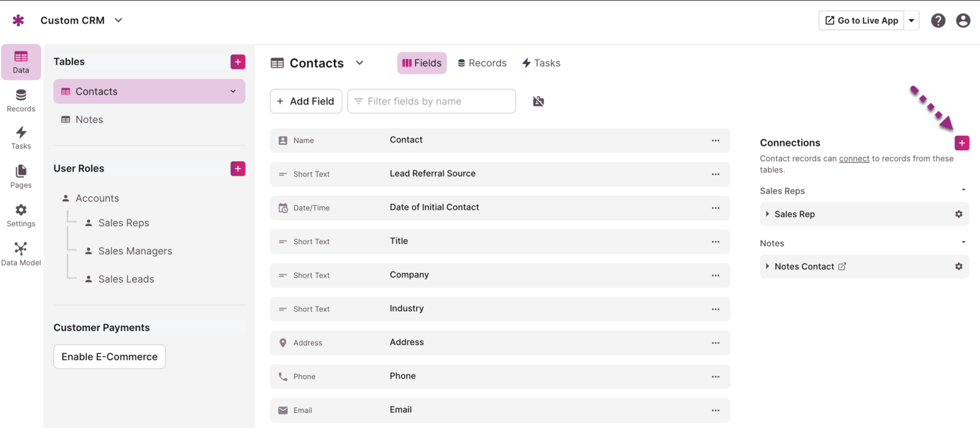Image resolution: width=980 pixels, height=428 pixels.
Task: Open three-dot menu for Email field
Action: (715, 410)
